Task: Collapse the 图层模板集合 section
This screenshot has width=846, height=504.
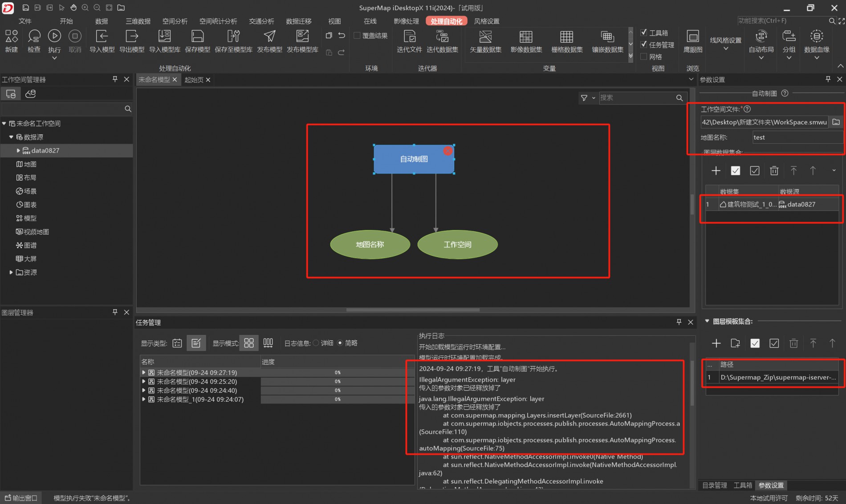Action: (707, 321)
